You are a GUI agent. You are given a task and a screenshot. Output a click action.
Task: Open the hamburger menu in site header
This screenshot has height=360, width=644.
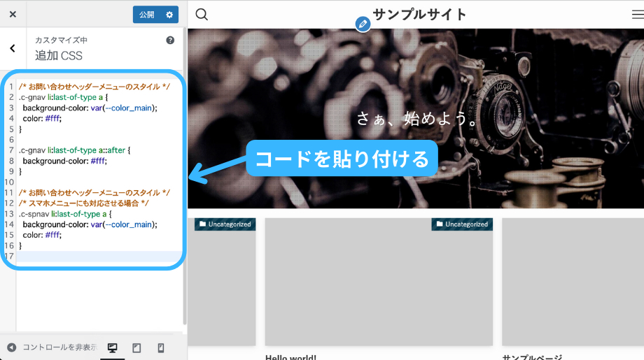[637, 15]
